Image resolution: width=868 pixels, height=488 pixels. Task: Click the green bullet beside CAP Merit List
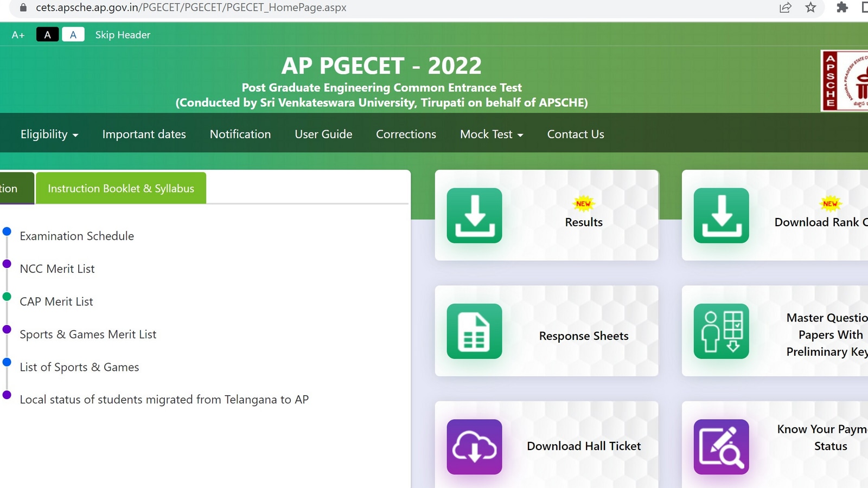(7, 297)
